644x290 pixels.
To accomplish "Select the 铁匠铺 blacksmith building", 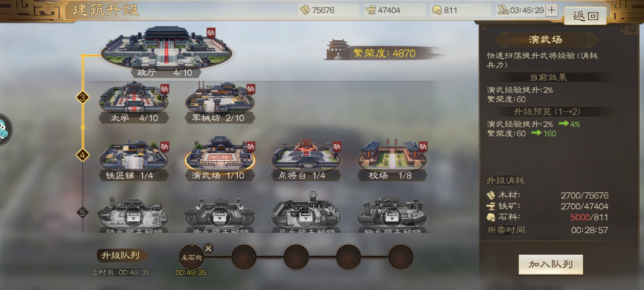I will [134, 160].
